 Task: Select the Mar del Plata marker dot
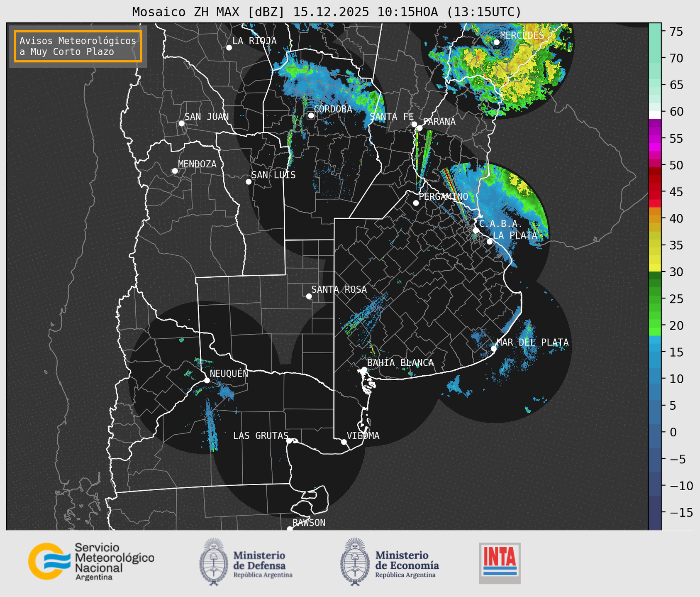point(494,349)
